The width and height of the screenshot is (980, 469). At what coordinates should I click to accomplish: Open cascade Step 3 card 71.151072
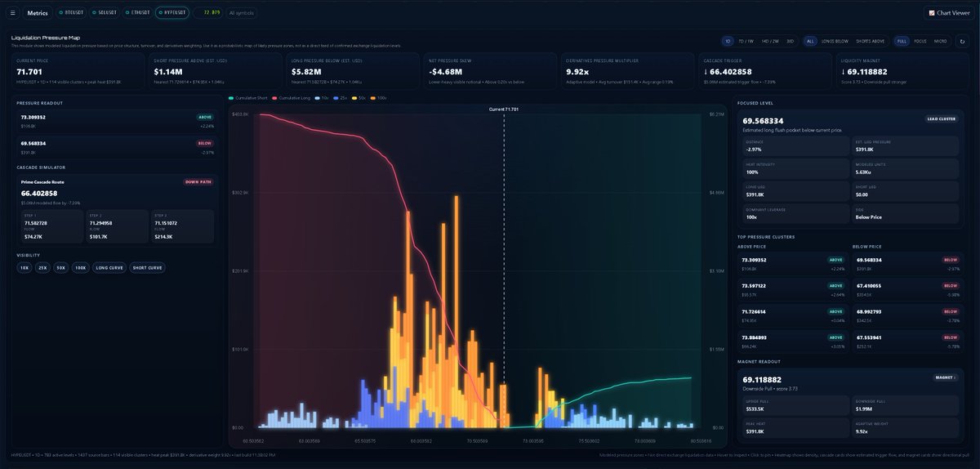click(x=182, y=226)
